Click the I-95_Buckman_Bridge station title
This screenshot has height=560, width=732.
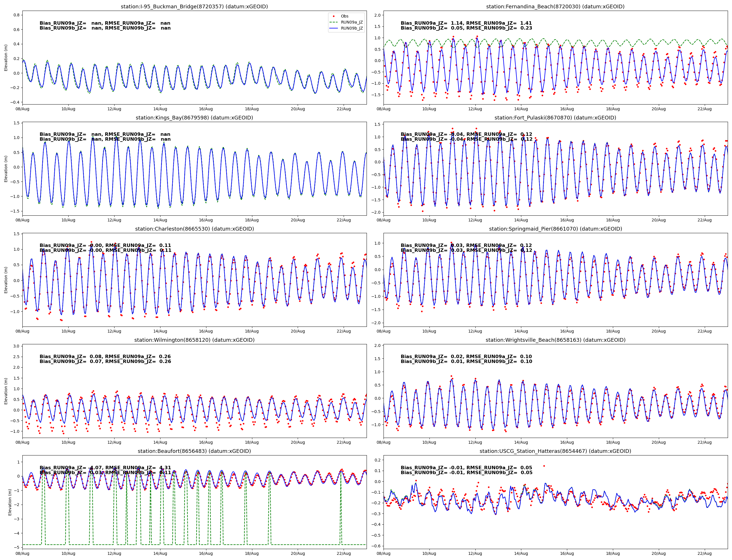(194, 6)
